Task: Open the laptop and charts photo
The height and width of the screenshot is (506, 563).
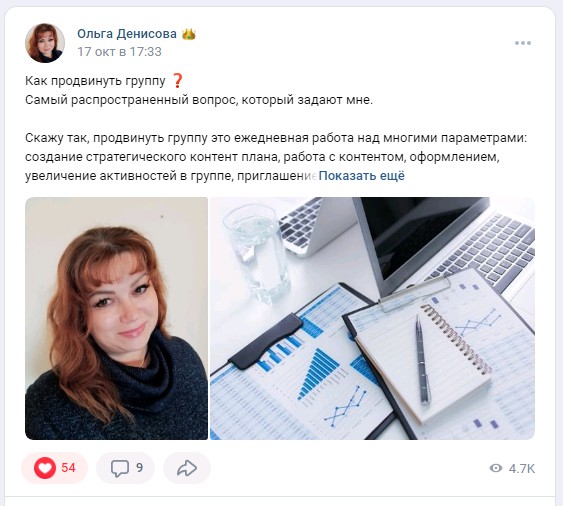Action: click(372, 318)
